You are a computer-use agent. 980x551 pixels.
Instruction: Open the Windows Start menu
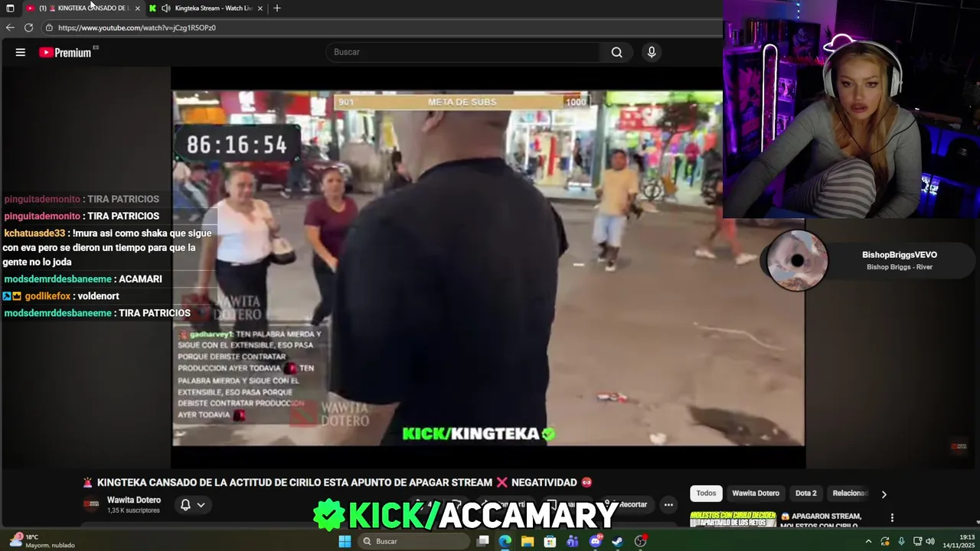click(x=345, y=541)
